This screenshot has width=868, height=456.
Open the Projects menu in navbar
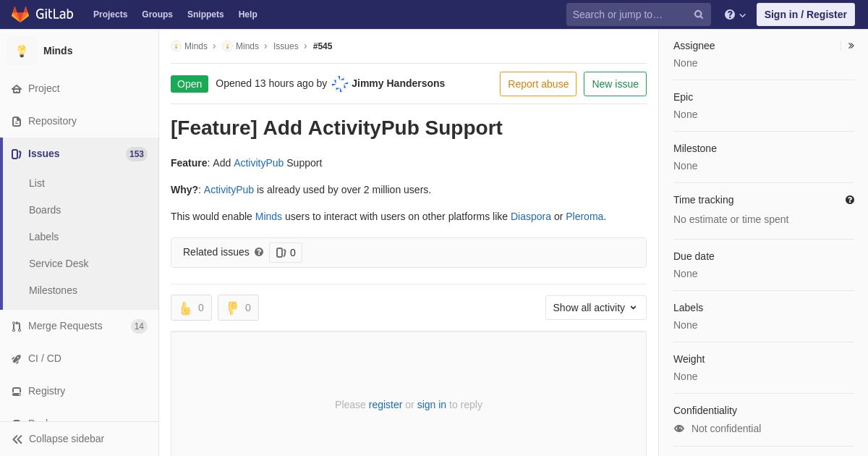[x=110, y=14]
